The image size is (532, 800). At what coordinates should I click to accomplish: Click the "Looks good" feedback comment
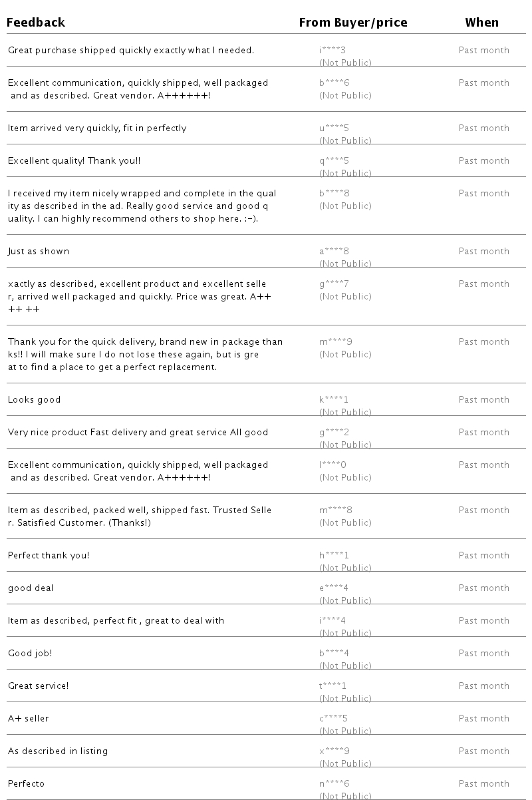click(35, 400)
